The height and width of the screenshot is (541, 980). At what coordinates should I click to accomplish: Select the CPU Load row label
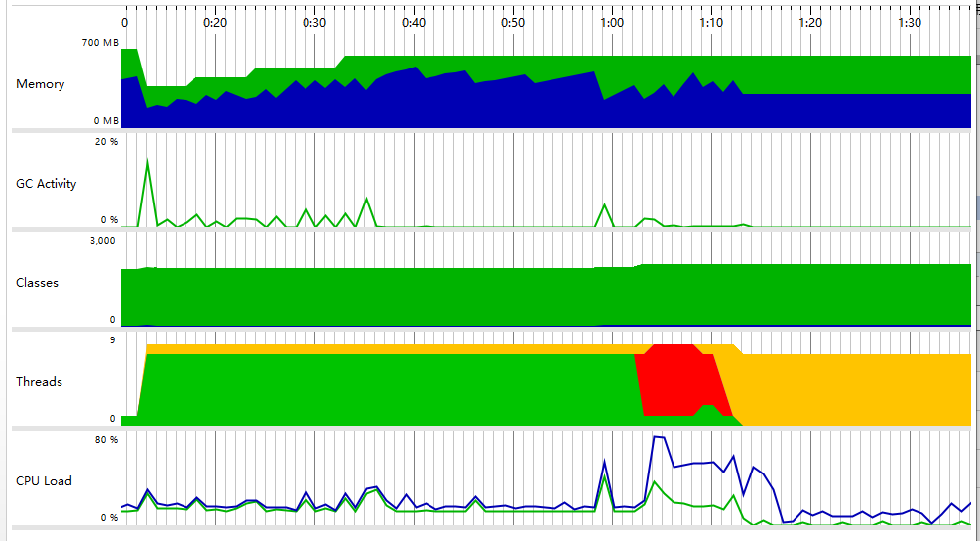coord(44,481)
